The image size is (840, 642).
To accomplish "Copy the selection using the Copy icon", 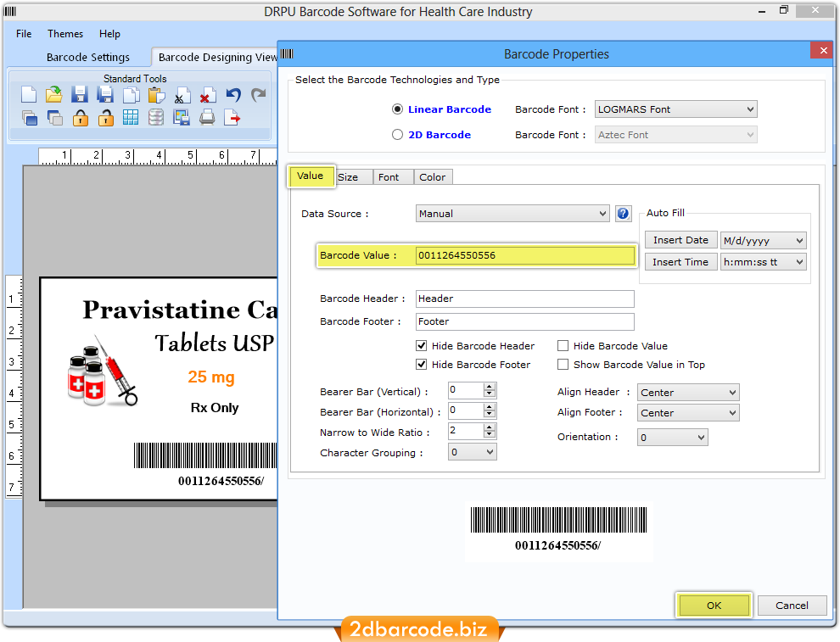I will [x=131, y=95].
